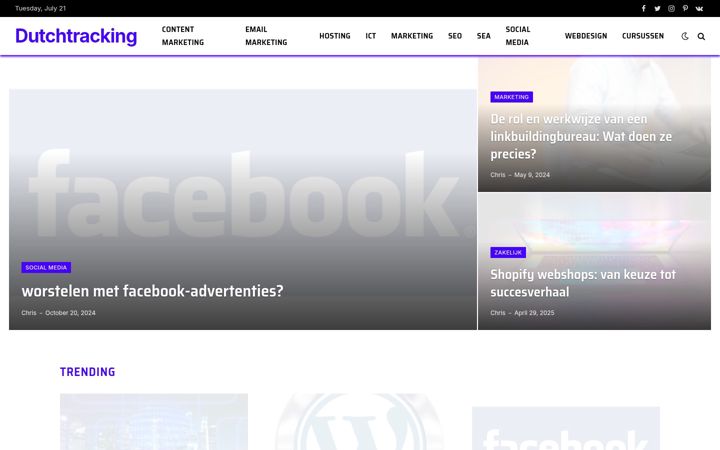720x450 pixels.
Task: Click the Zakelijk category badge
Action: 508,253
